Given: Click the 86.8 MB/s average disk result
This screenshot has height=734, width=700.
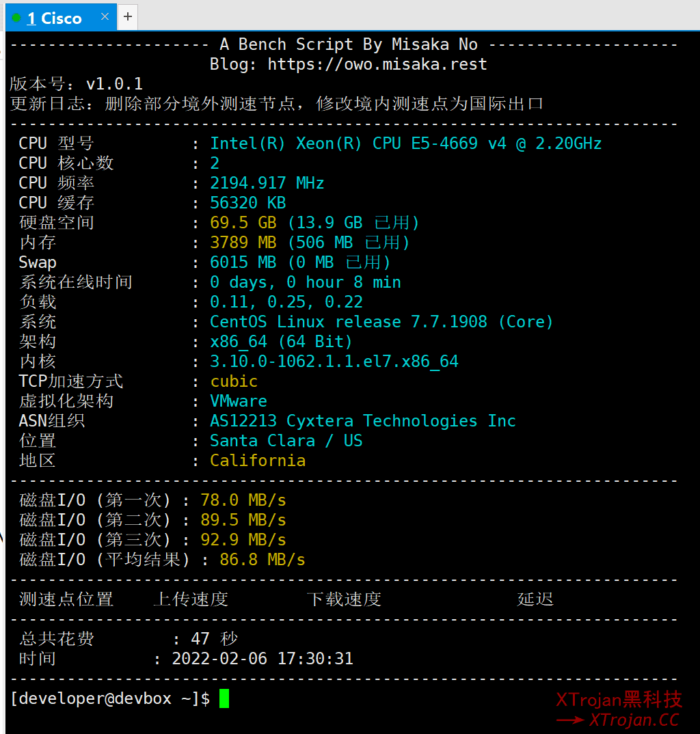Looking at the screenshot, I should (x=262, y=560).
